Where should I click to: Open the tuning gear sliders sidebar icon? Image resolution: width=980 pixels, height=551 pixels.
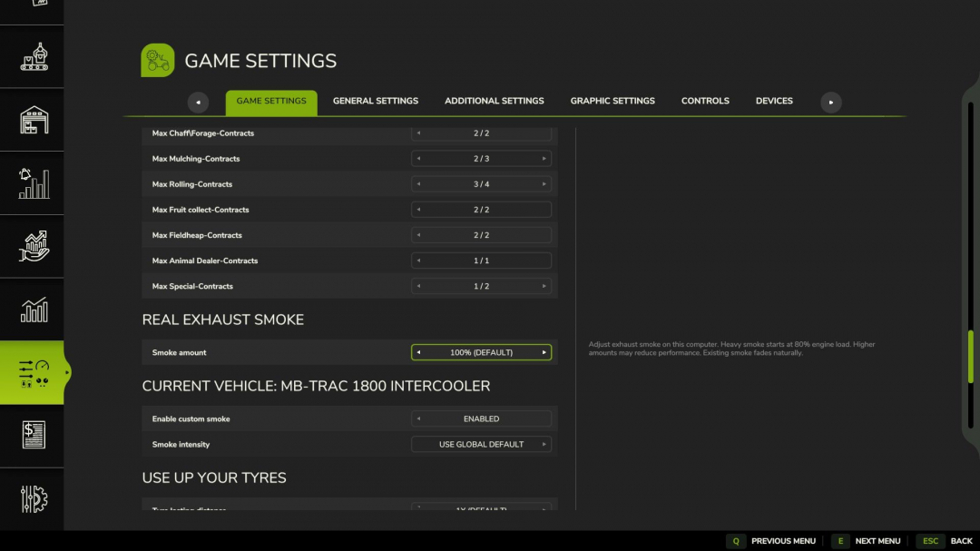34,498
